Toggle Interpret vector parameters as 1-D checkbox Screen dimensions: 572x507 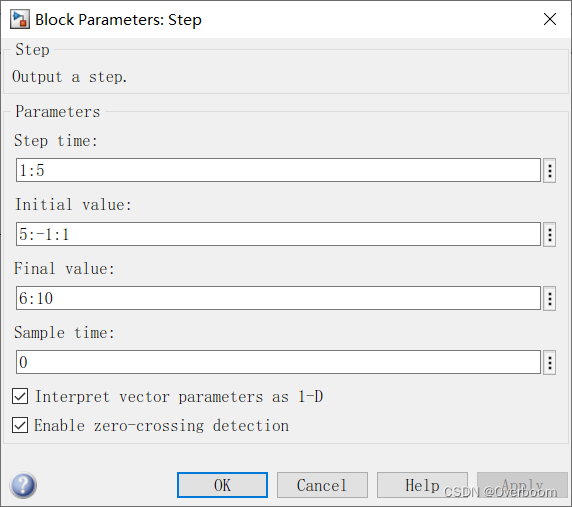pos(20,396)
